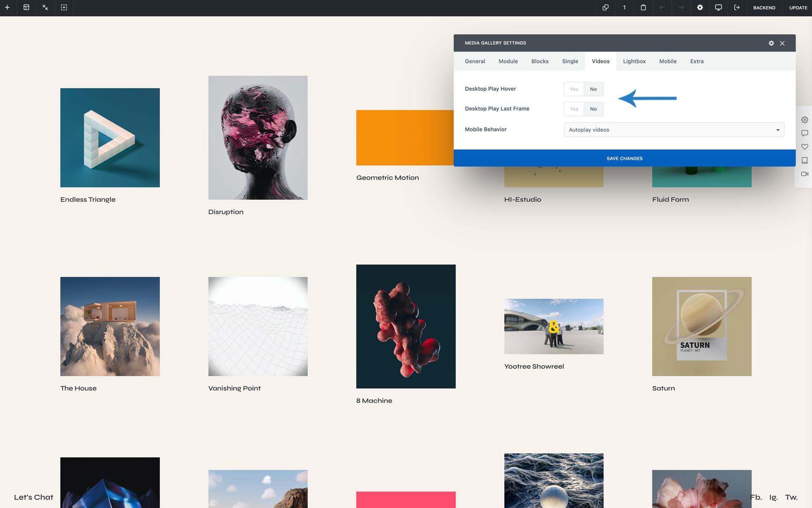
Task: Switch to Backend editor
Action: pyautogui.click(x=764, y=8)
